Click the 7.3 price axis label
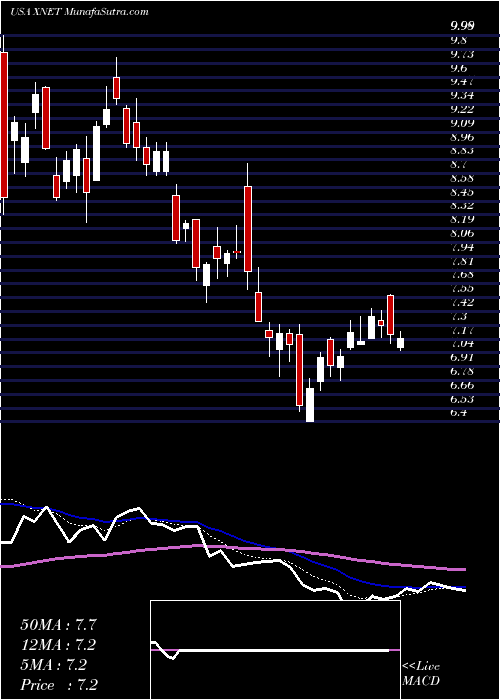The width and height of the screenshot is (500, 700). tap(458, 316)
